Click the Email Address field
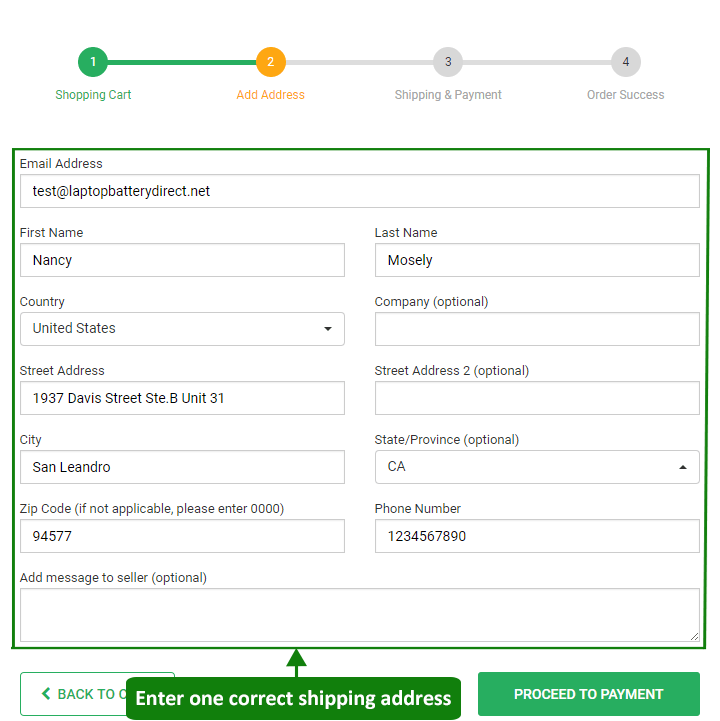The height and width of the screenshot is (721, 720). (359, 191)
